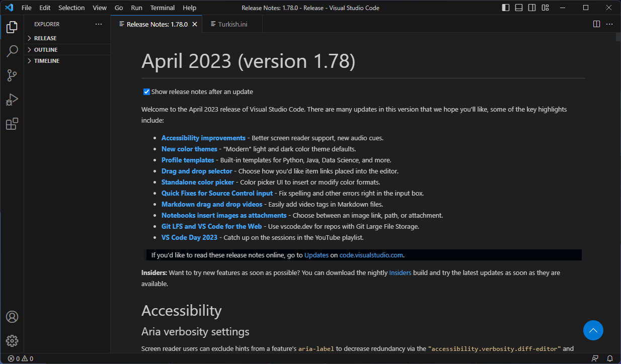This screenshot has height=364, width=621.
Task: Toggle the primary side bar layout button
Action: point(506,8)
